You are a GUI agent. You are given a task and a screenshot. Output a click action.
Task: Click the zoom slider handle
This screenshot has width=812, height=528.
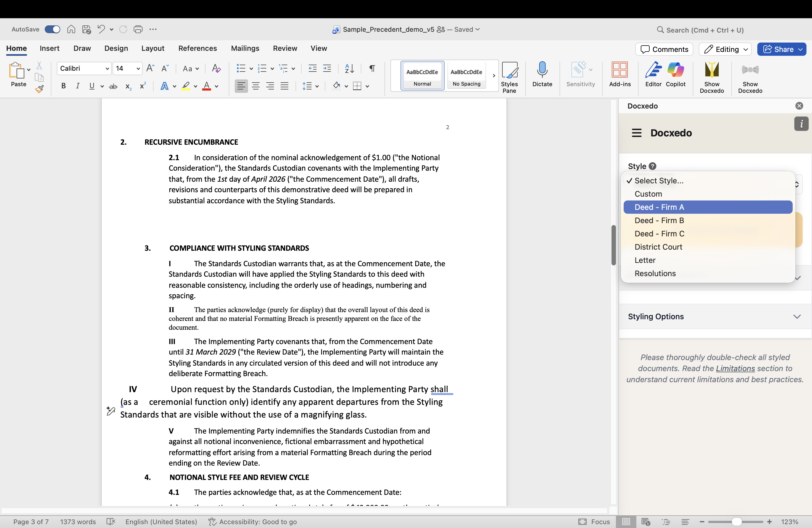[x=736, y=522]
